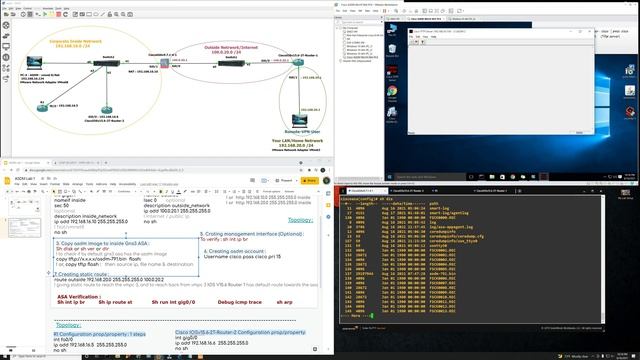Select second slide thumbnail in filmstrip
640x360 pixels.
click(24, 227)
